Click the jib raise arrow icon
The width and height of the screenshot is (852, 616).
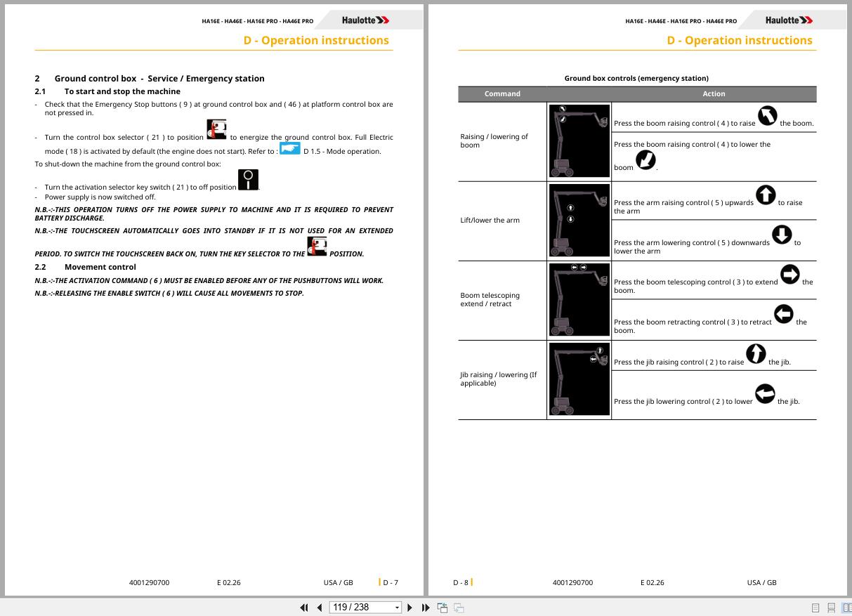click(x=756, y=355)
